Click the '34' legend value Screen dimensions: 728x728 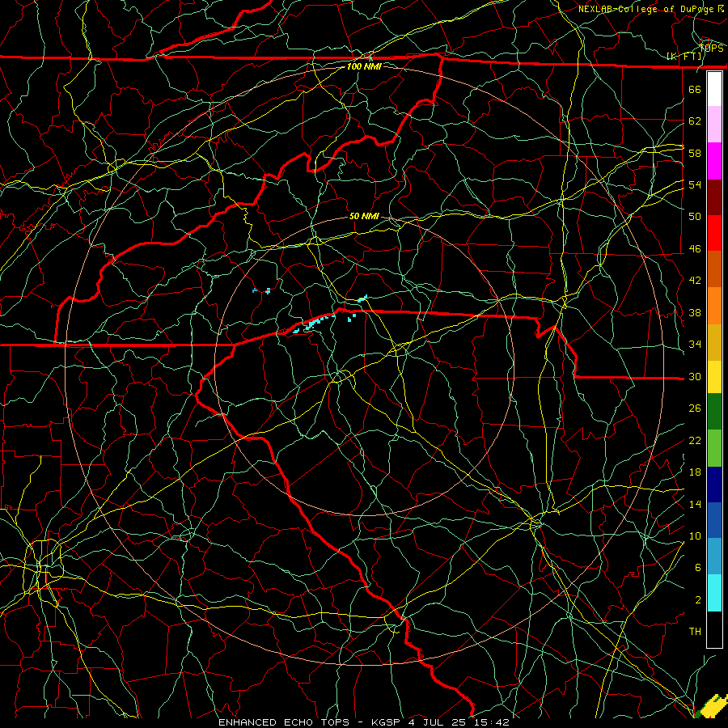click(695, 345)
